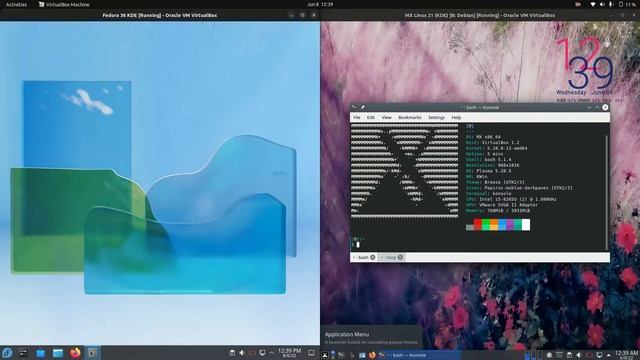Open System Settings icon in Fedora taskbar
Screen dimensions: 640x360
click(23, 353)
